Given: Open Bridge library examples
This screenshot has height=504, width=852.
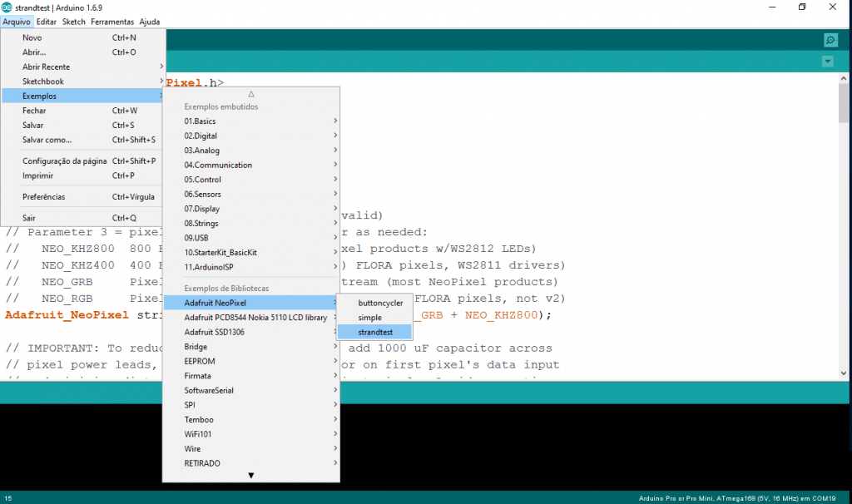Looking at the screenshot, I should click(251, 347).
